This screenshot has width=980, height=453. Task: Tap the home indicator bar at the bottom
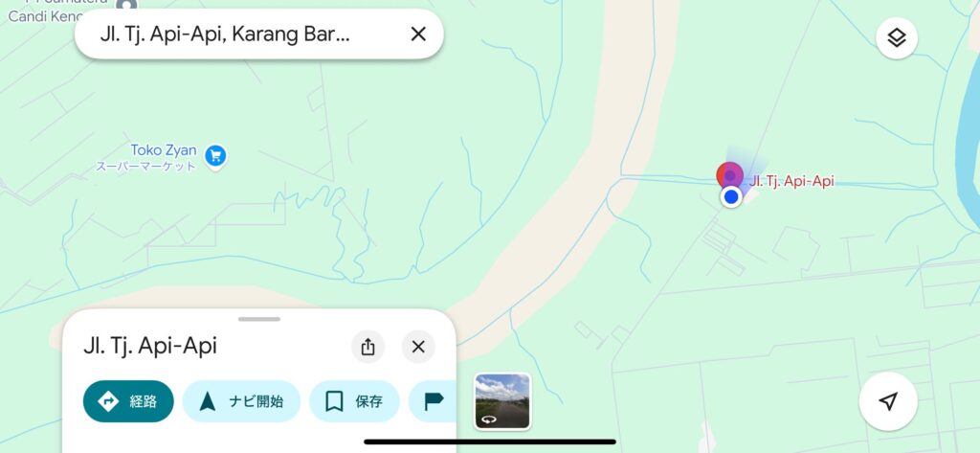point(490,442)
